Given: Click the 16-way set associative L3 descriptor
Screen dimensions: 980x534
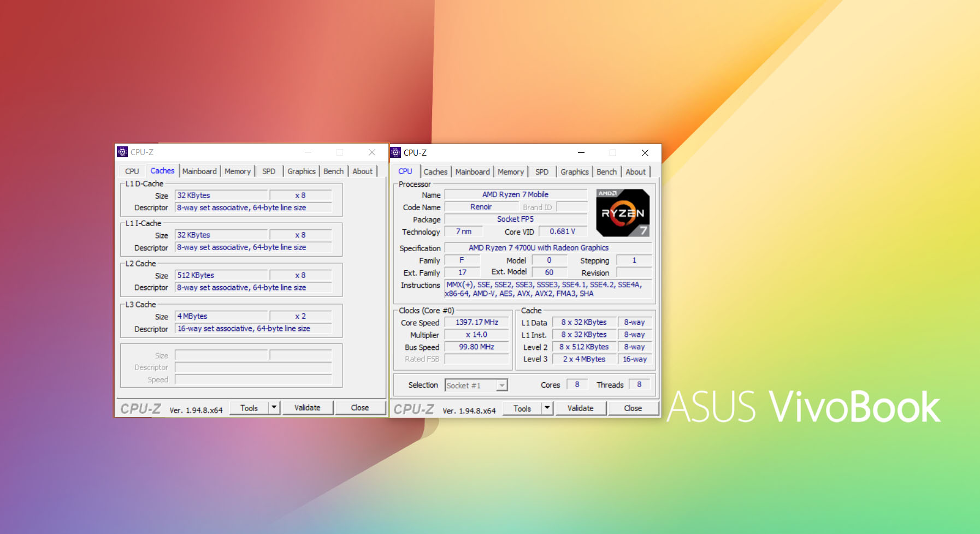Looking at the screenshot, I should tap(253, 329).
